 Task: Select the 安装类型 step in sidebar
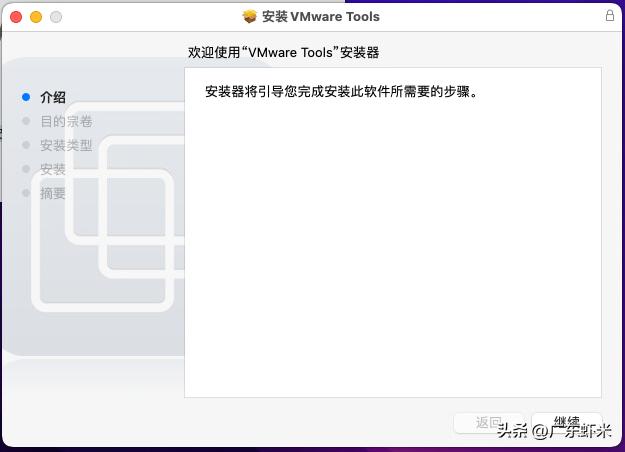66,145
